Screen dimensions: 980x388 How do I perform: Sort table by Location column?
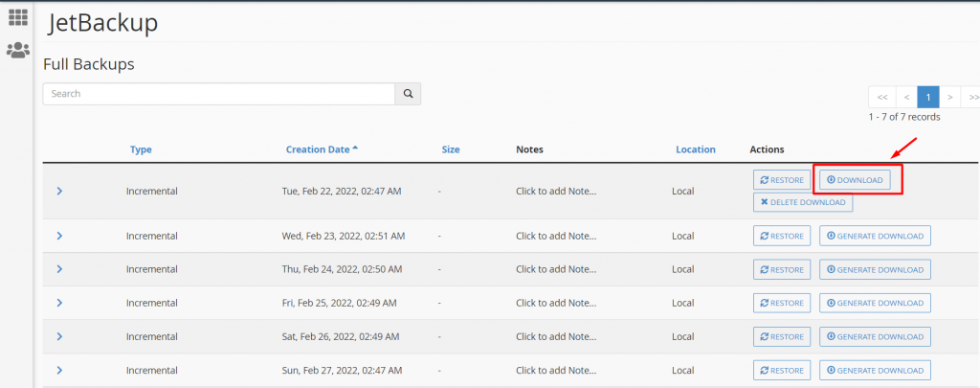click(x=696, y=149)
